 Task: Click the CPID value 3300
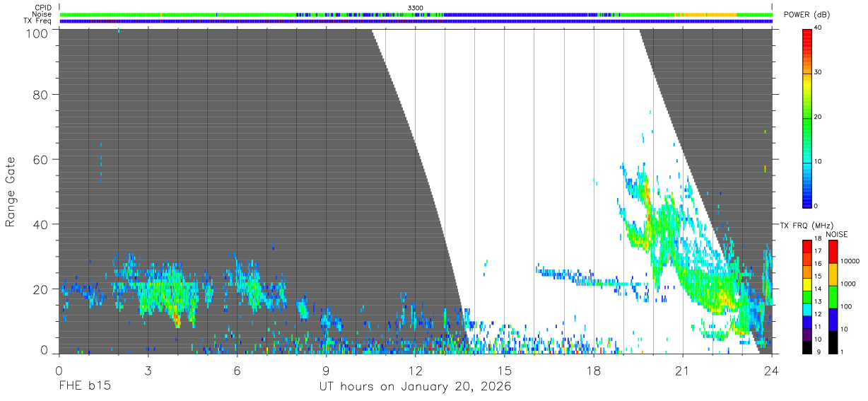416,8
